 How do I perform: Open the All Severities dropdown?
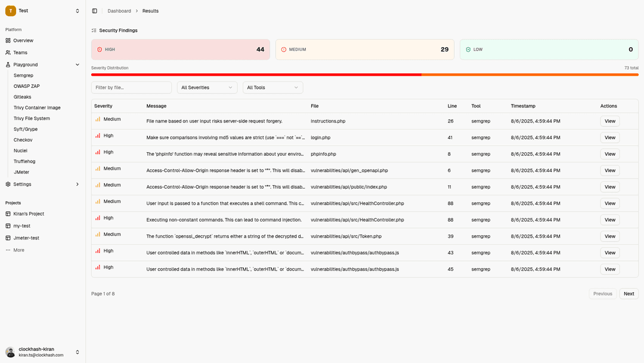(207, 87)
